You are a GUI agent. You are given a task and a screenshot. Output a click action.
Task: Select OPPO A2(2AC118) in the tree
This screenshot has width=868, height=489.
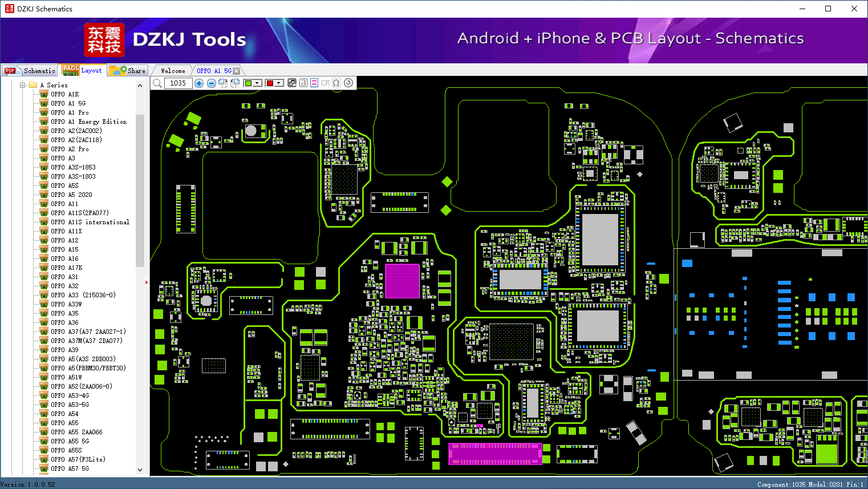click(x=76, y=140)
